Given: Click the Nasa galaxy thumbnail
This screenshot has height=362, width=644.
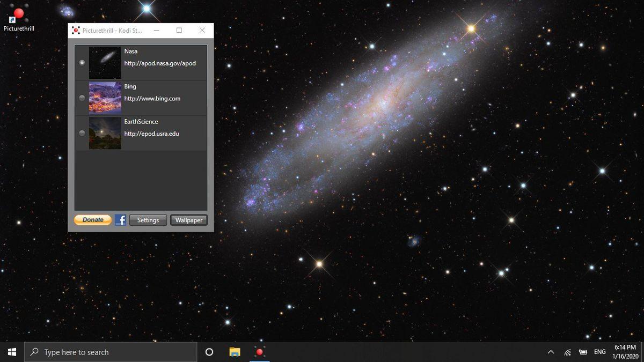Looking at the screenshot, I should coord(105,63).
